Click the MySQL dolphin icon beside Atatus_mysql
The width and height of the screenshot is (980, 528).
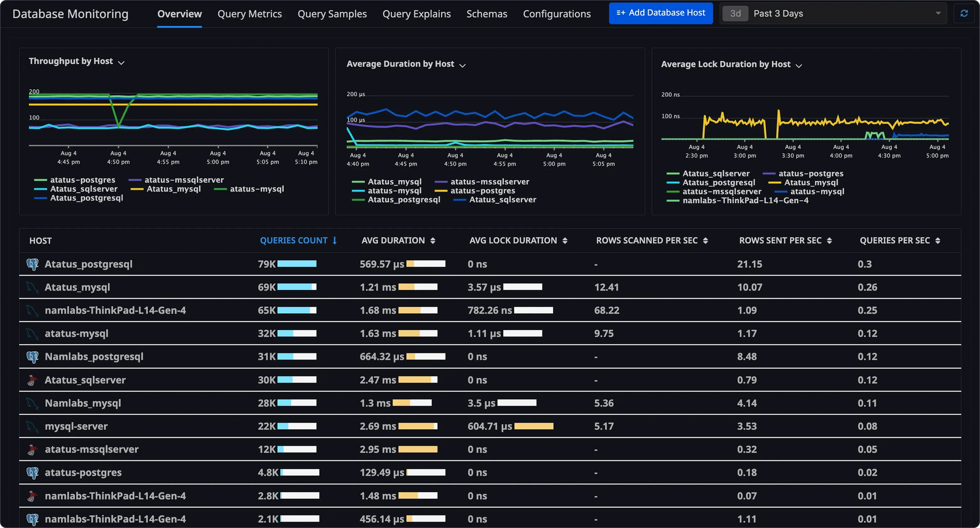point(32,287)
